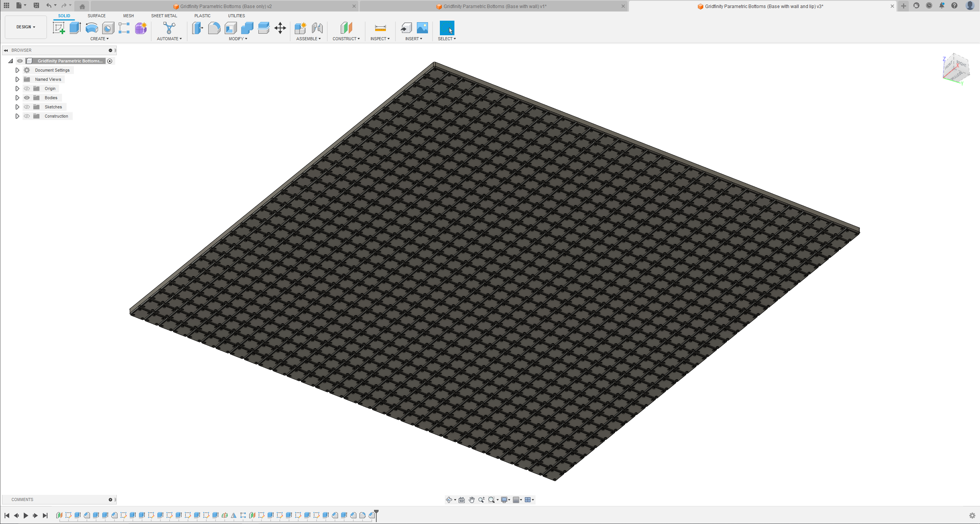Open the Press Pull tool
The image size is (980, 524).
197,28
